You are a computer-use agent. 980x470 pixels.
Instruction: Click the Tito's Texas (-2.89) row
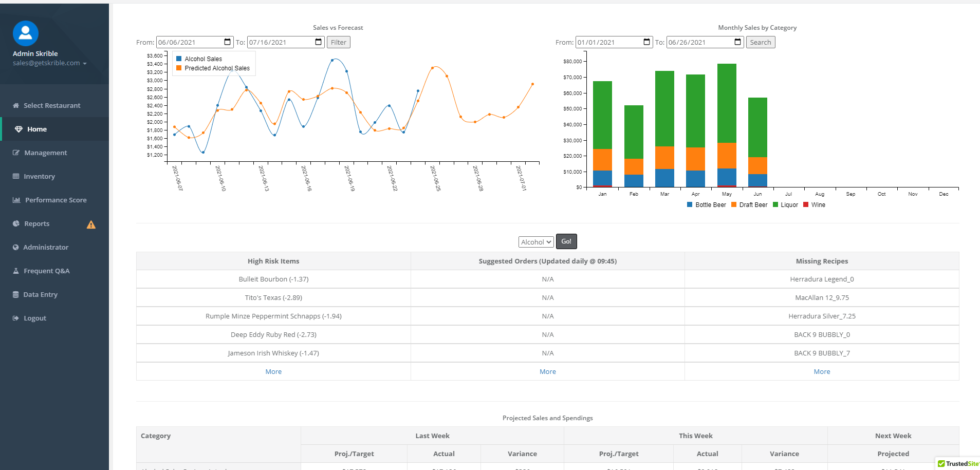(273, 297)
